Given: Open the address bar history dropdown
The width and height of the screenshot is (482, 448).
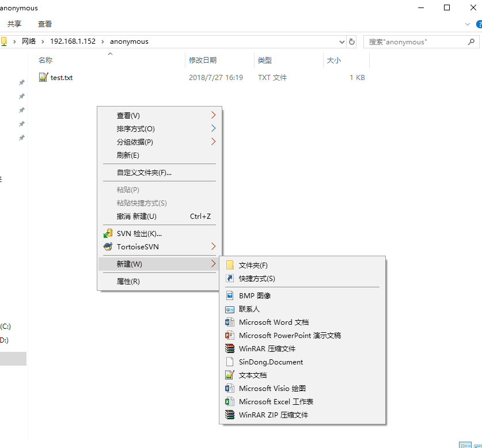Looking at the screenshot, I should [342, 42].
